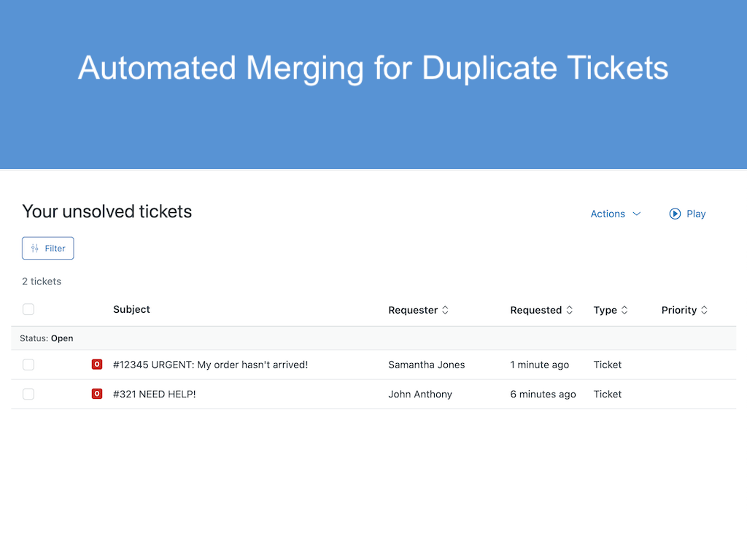This screenshot has width=747, height=560.
Task: Check the checkbox for ticket #321
Action: [28, 394]
